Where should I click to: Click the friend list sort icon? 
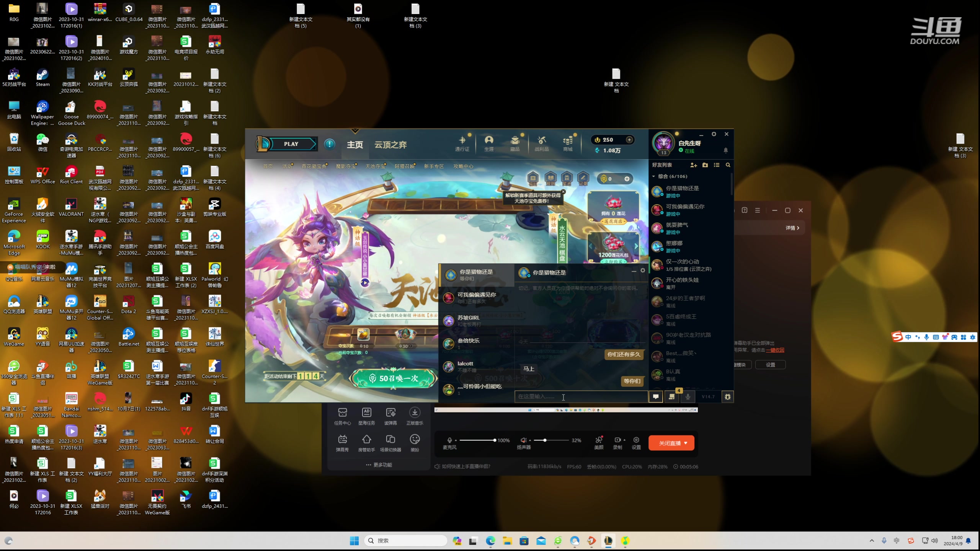tap(717, 165)
